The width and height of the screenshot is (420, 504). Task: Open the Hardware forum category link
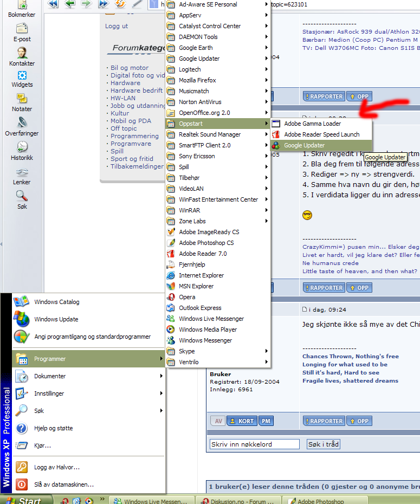[125, 83]
